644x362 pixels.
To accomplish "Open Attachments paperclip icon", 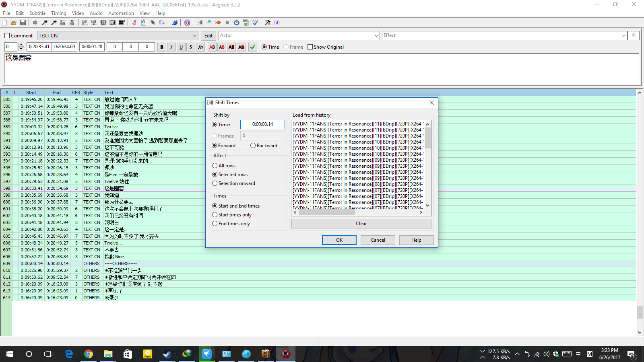I will [x=153, y=23].
